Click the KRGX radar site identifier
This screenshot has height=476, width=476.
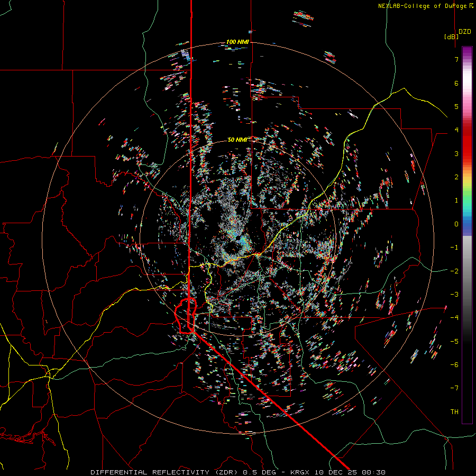pos(300,472)
